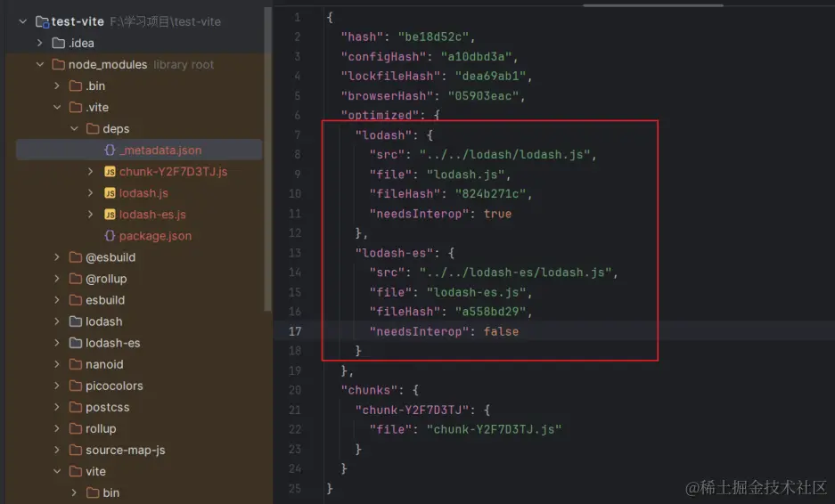Click the "dea69ab1" lockfileHash value

(x=490, y=76)
